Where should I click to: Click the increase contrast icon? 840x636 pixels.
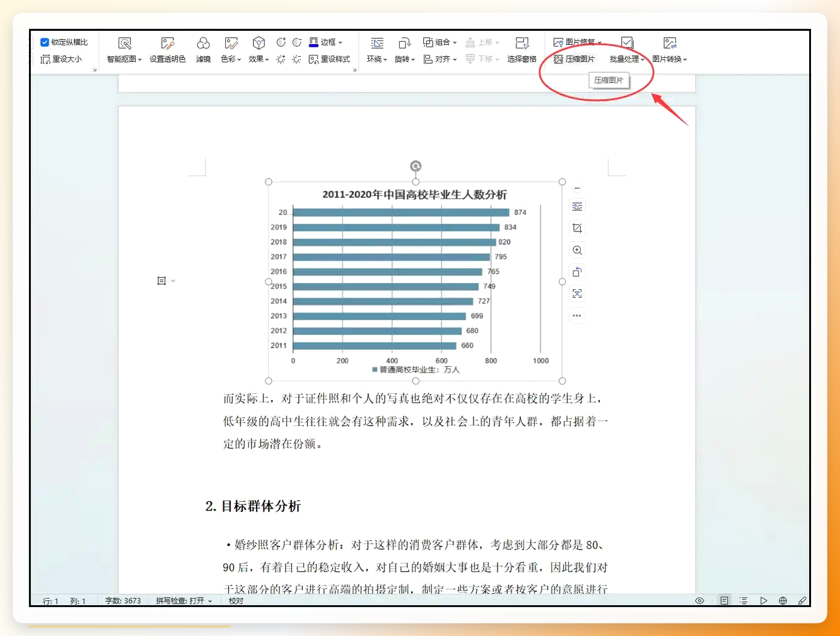(x=281, y=42)
